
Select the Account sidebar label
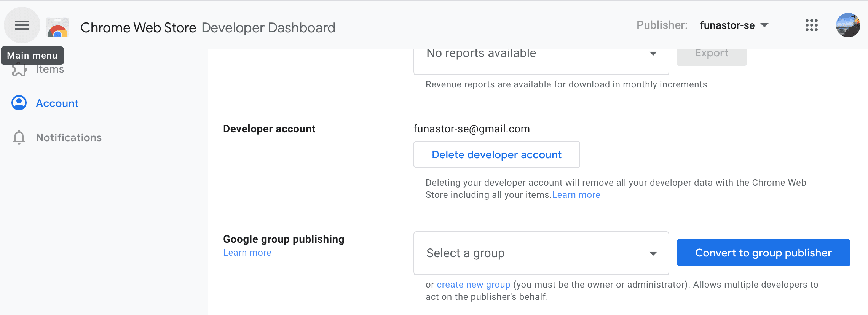click(x=57, y=103)
